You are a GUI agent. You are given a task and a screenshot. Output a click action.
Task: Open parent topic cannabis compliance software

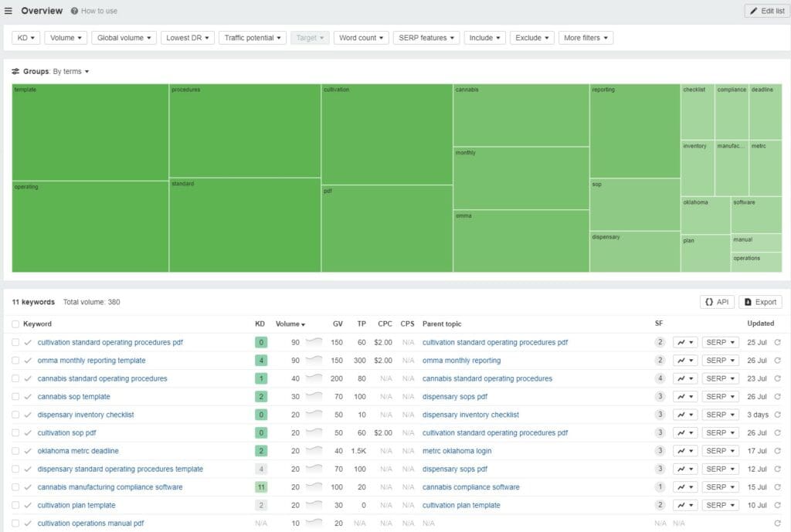coord(470,486)
